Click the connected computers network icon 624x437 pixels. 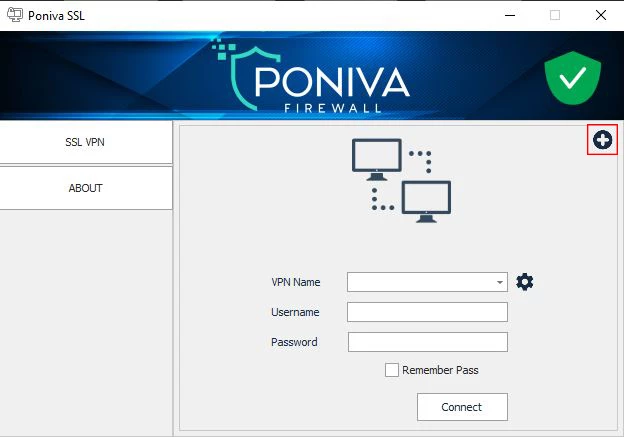tap(401, 180)
